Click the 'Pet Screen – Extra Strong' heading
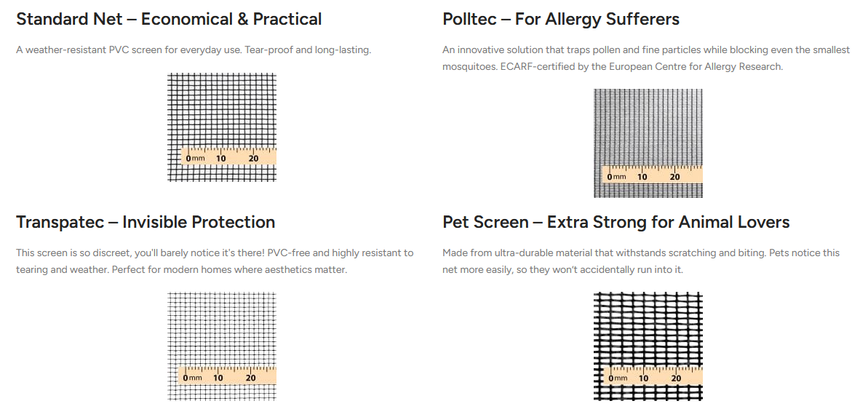 point(616,222)
